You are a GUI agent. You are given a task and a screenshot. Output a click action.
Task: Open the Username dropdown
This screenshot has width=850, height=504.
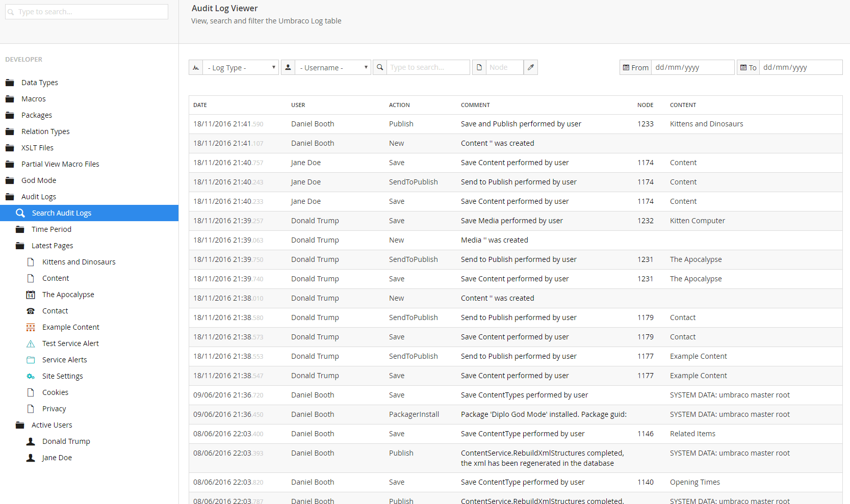(333, 67)
